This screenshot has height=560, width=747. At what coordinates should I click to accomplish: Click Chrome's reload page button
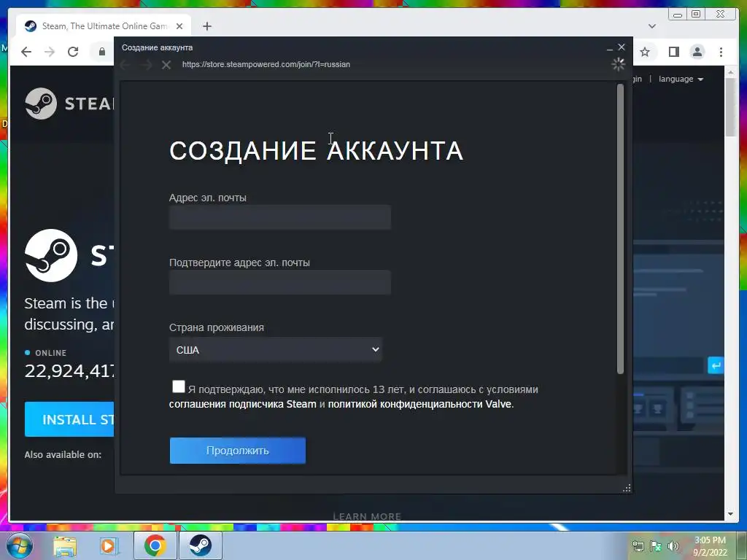[73, 52]
